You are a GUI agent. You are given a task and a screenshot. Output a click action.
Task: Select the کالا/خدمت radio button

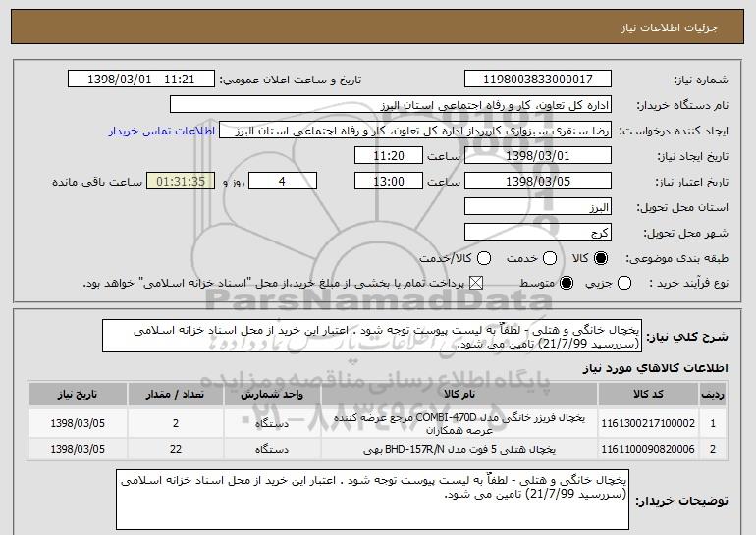[484, 258]
